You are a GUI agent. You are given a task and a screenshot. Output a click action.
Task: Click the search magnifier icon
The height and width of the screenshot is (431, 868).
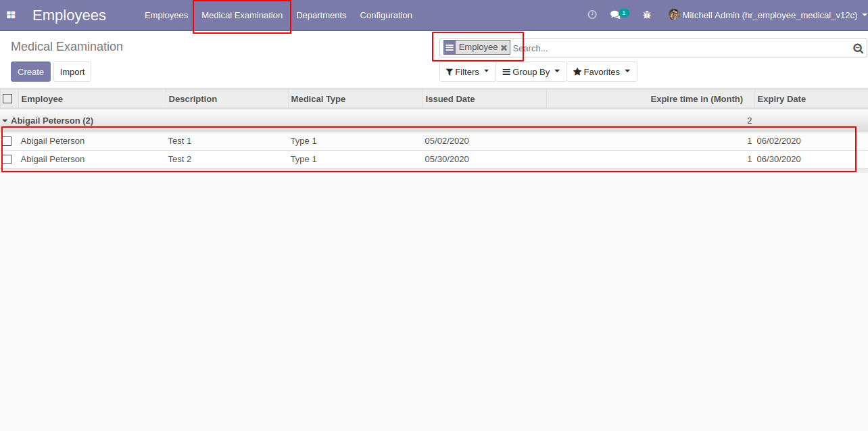pos(858,49)
